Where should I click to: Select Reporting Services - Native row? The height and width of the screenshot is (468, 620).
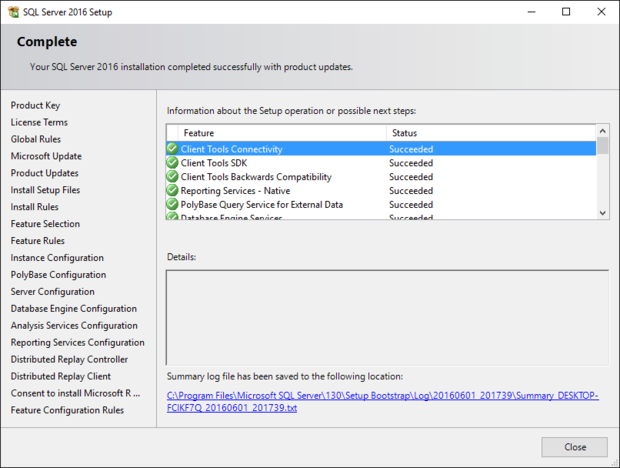[x=381, y=191]
